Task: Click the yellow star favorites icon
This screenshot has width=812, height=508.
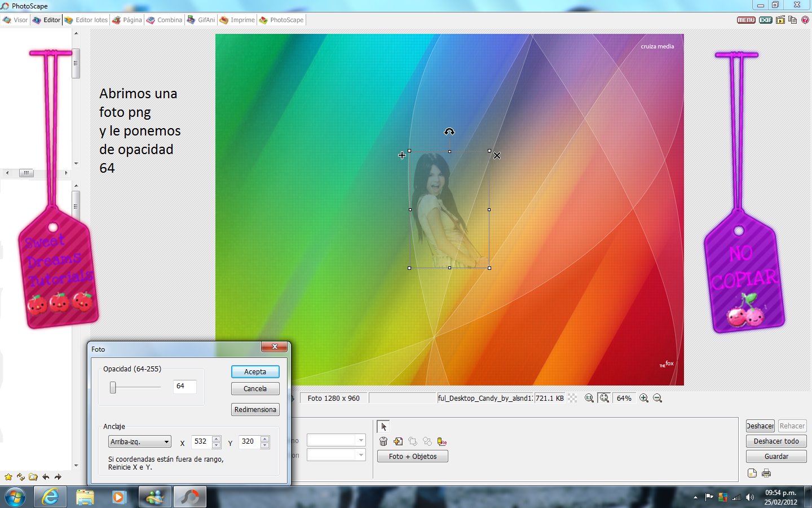Action: click(8, 477)
